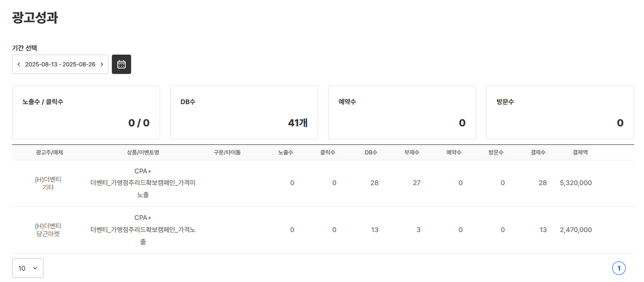The image size is (644, 282).
Task: Click the previous period left chevron
Action: (19, 64)
